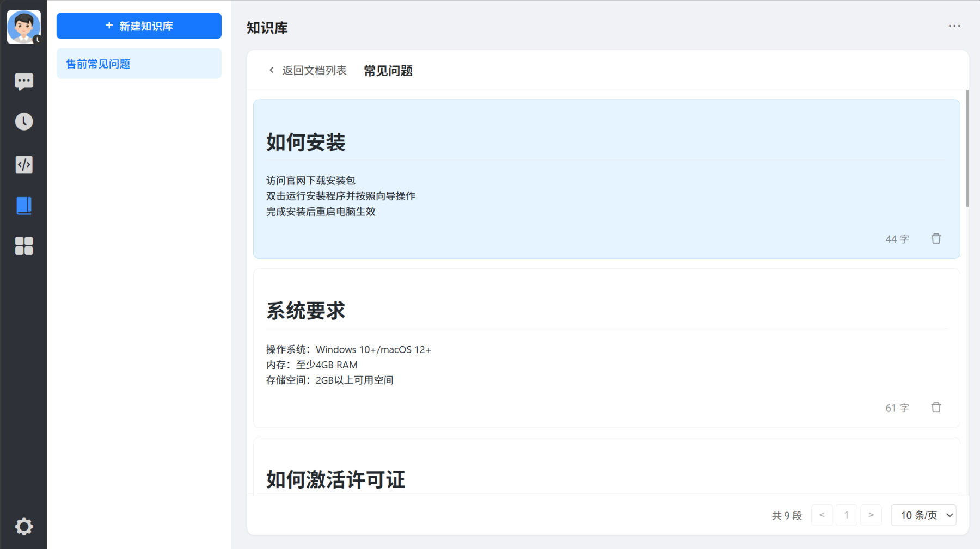The image size is (980, 549).
Task: Go to previous page arrow
Action: click(x=822, y=515)
